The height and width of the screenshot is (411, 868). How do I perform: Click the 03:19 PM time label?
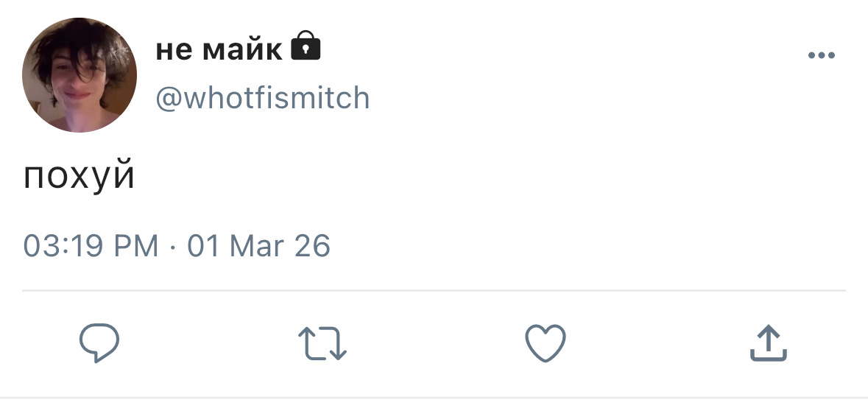pos(91,245)
